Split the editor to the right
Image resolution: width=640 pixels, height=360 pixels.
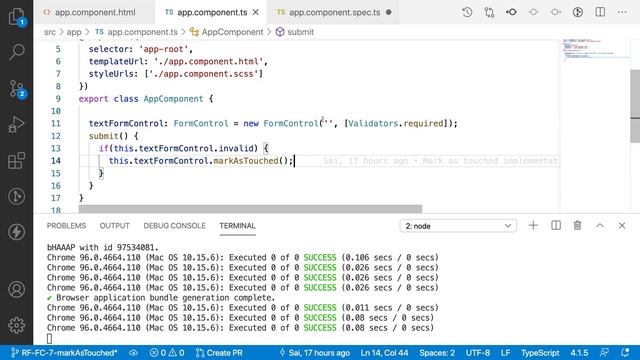600,12
